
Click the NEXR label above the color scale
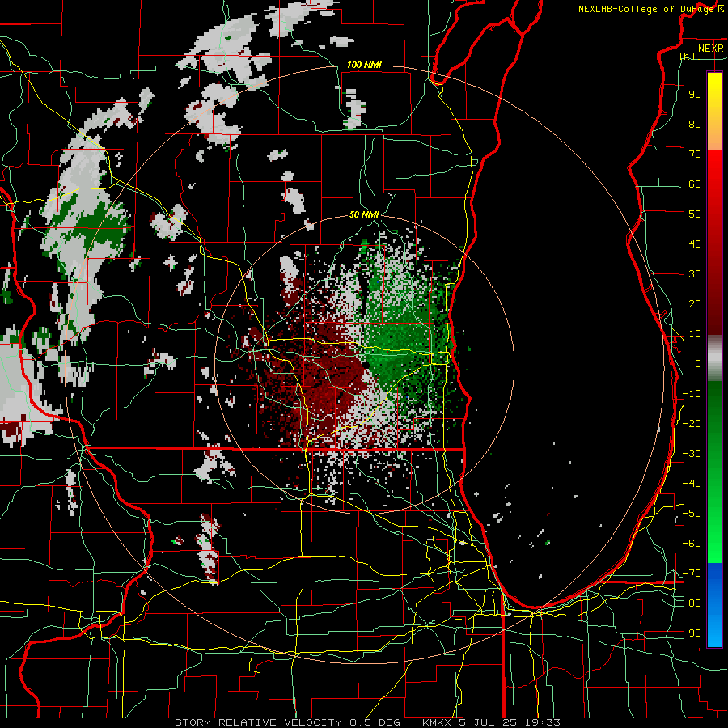[710, 49]
